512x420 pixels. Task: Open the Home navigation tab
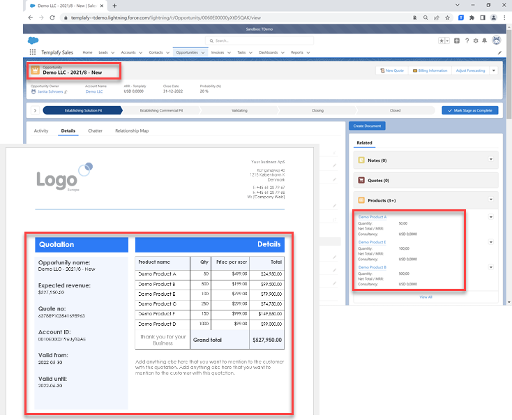(87, 52)
